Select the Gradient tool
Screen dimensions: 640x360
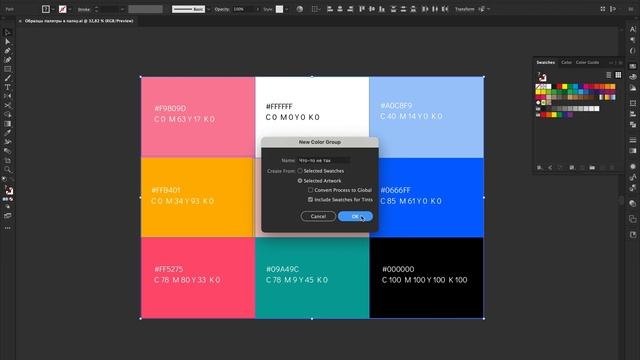click(7, 124)
